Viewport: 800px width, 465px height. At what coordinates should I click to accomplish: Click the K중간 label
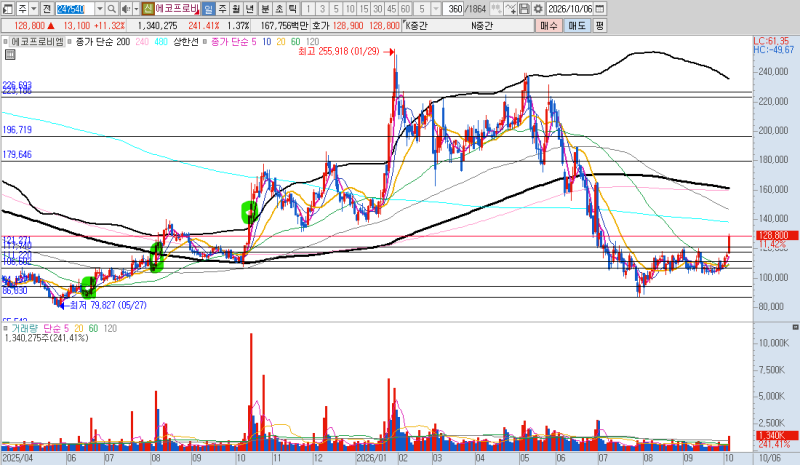tap(416, 26)
